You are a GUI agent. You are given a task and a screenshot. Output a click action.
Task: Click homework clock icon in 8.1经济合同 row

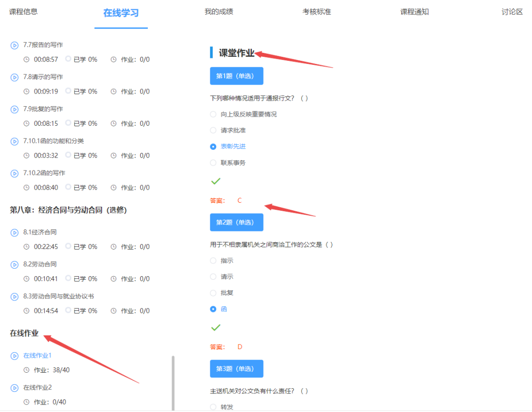click(x=114, y=246)
